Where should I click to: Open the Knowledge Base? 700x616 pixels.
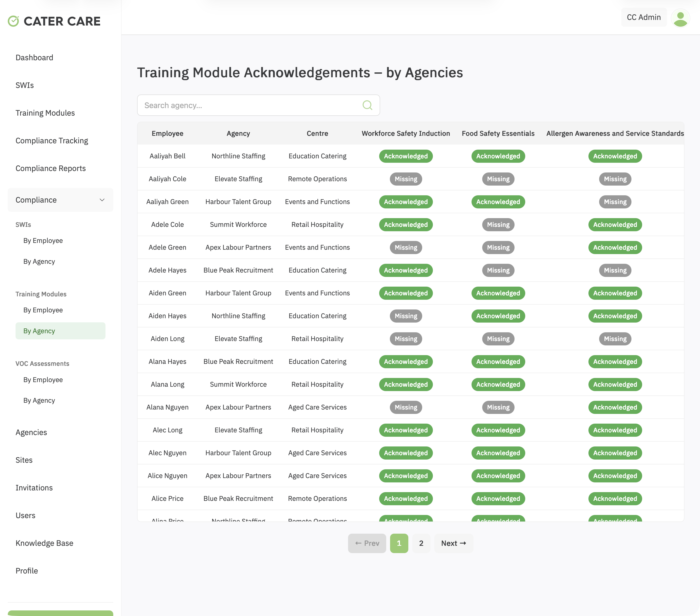[x=44, y=543]
